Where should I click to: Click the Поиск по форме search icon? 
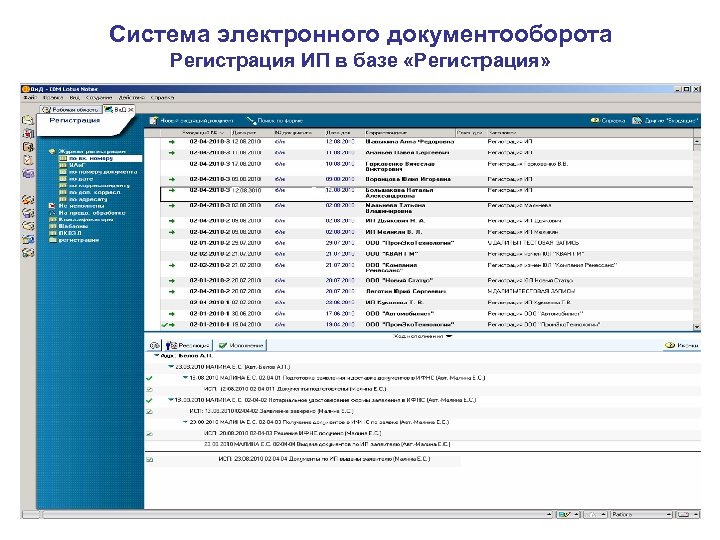pyautogui.click(x=251, y=121)
